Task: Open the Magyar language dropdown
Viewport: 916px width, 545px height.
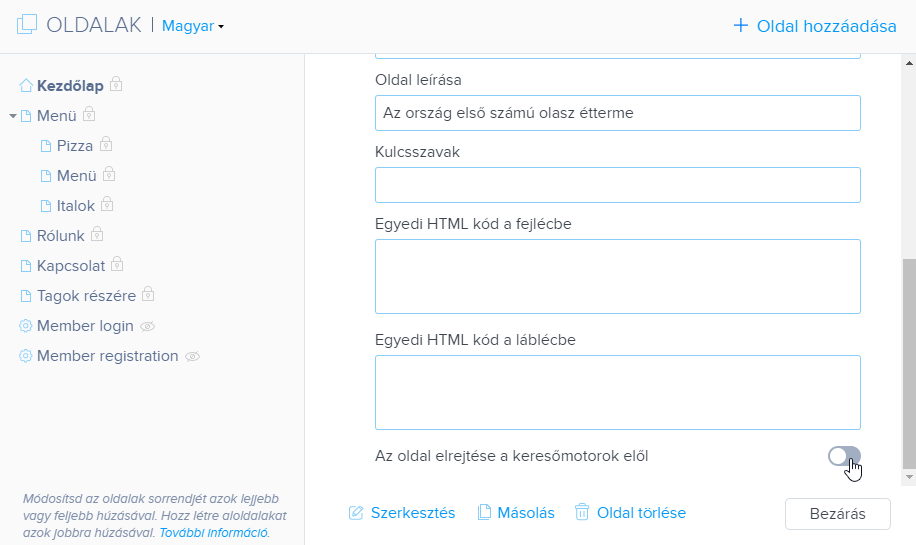Action: pos(193,26)
